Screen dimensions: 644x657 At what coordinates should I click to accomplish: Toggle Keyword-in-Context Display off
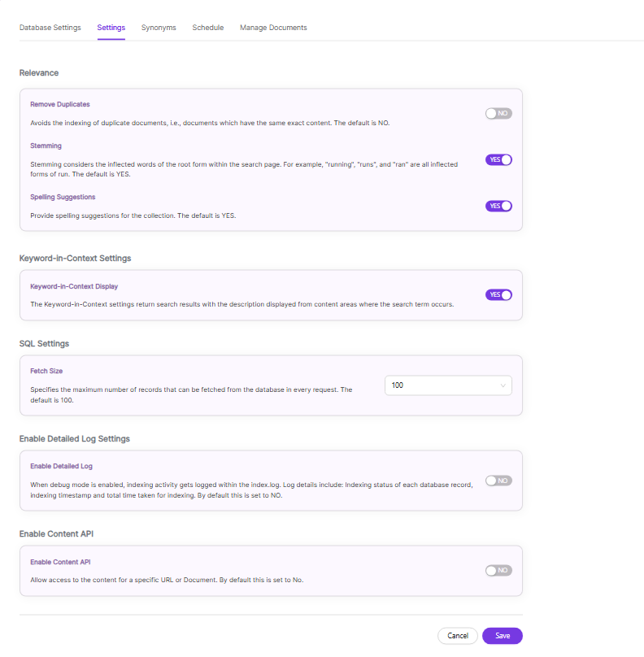(x=498, y=295)
